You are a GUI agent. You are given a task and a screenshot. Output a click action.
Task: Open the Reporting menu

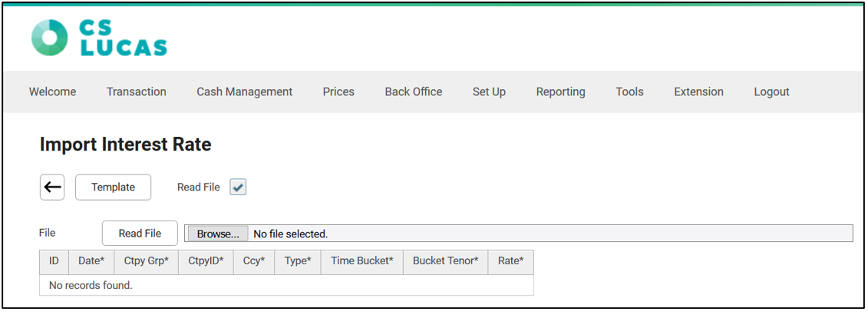coord(560,91)
